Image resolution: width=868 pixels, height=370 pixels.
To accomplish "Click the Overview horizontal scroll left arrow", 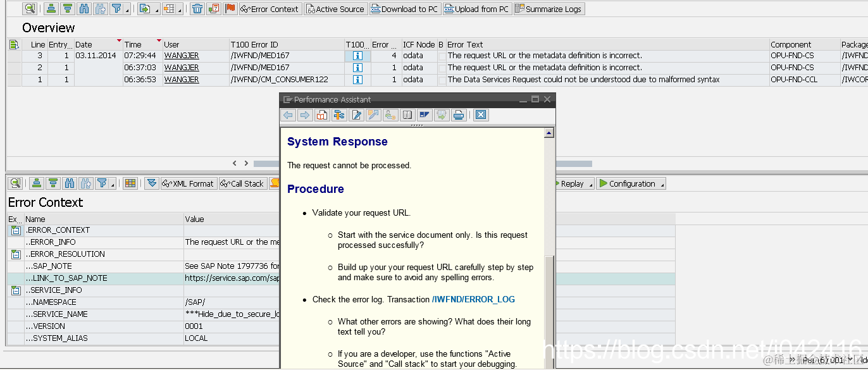I will pyautogui.click(x=235, y=163).
